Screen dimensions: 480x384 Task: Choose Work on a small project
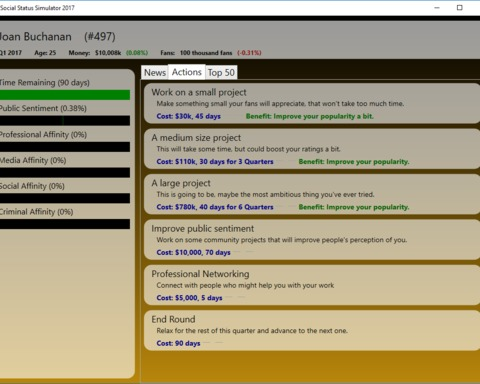312,103
